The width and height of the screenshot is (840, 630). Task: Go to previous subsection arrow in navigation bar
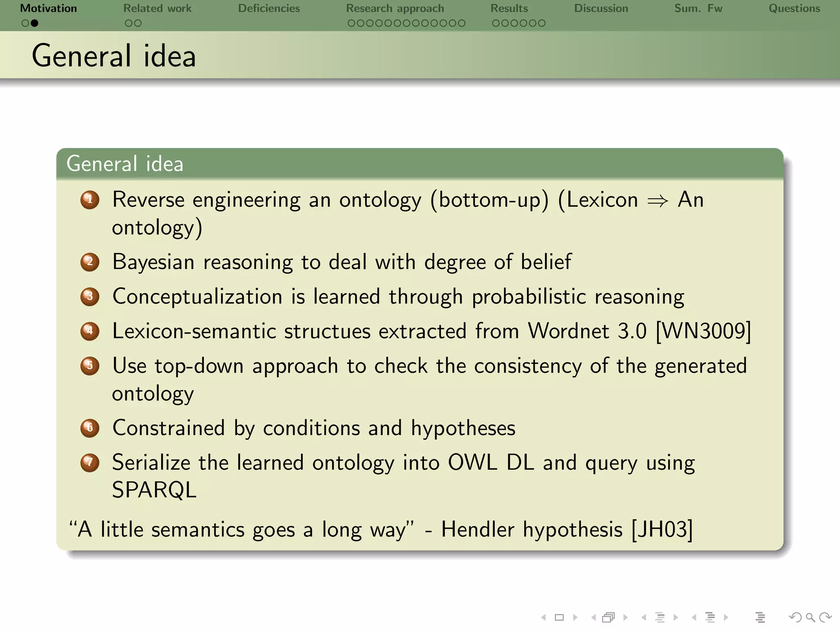(644, 617)
